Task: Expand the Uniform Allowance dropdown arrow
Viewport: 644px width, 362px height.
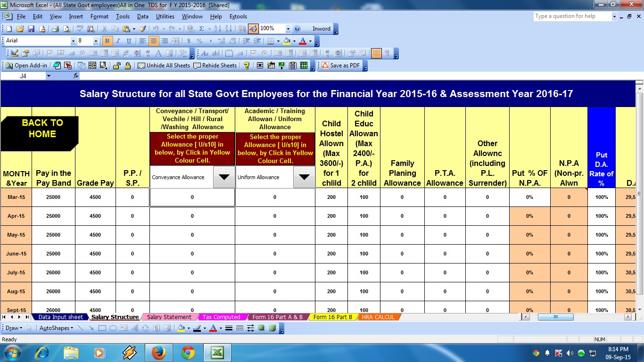Action: pos(304,177)
